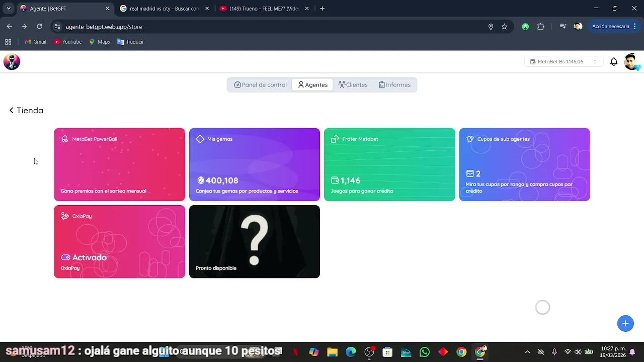Select the Agentes tab
The image size is (644, 362).
pos(312,85)
